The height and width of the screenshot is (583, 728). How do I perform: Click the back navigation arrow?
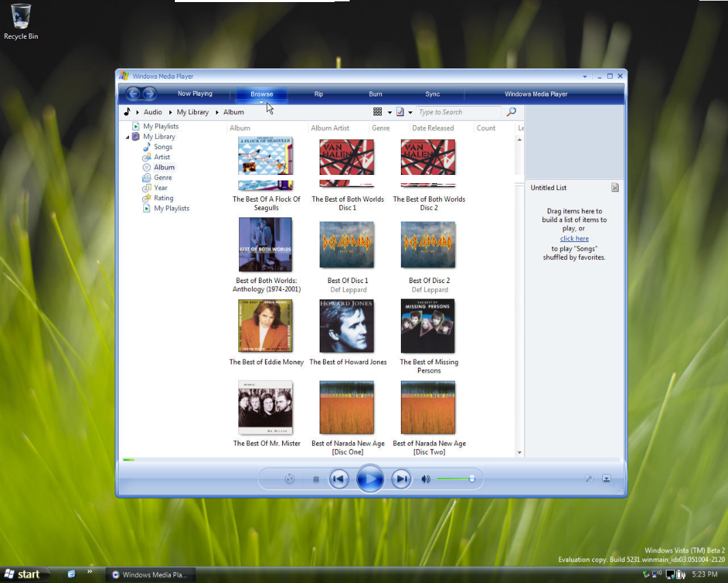(133, 94)
